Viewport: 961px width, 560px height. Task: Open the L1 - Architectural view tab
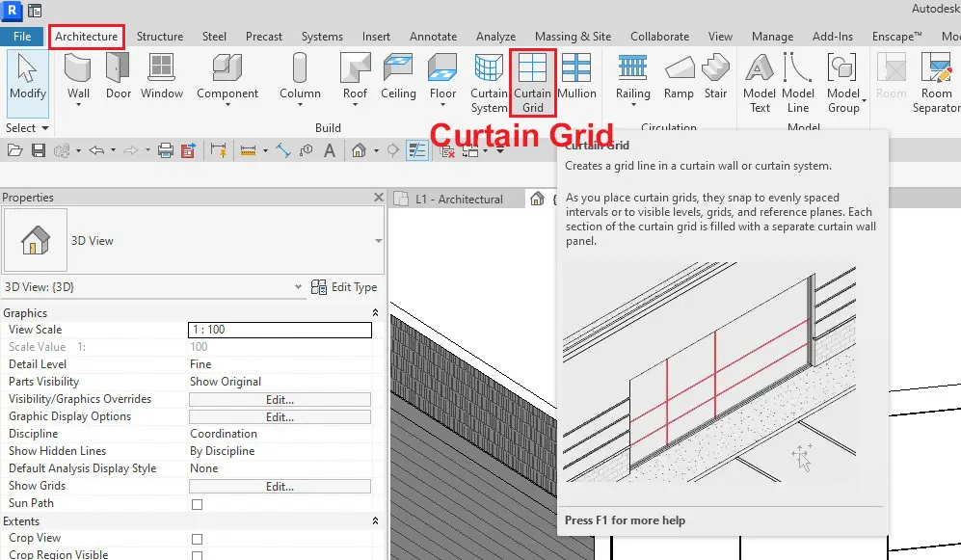tap(459, 200)
